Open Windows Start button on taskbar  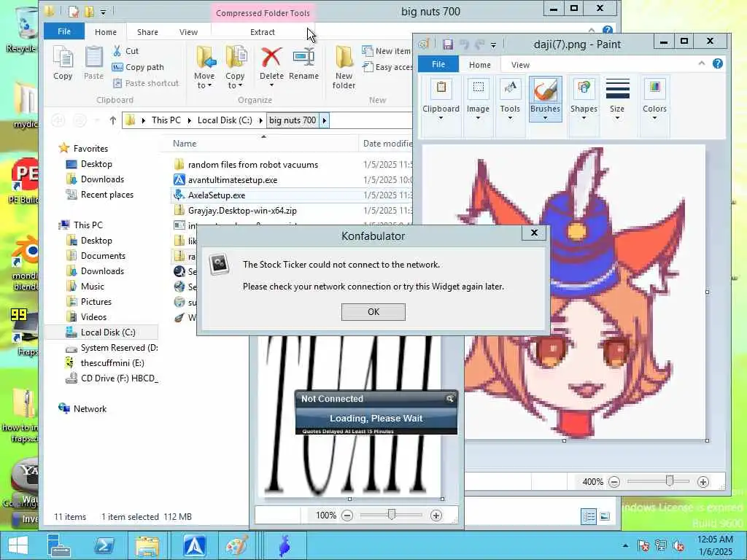(18, 545)
